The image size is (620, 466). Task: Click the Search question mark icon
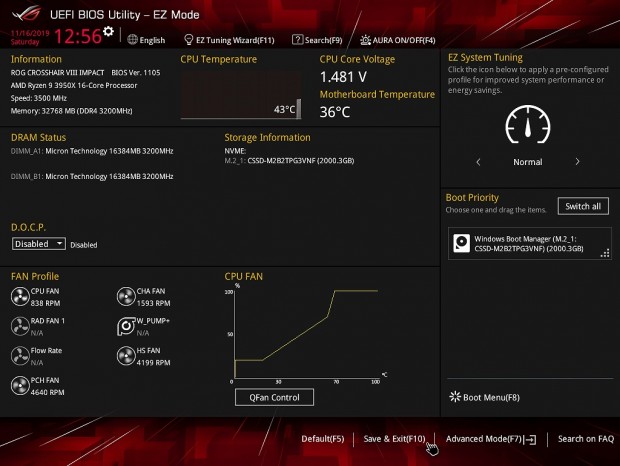[x=297, y=40]
